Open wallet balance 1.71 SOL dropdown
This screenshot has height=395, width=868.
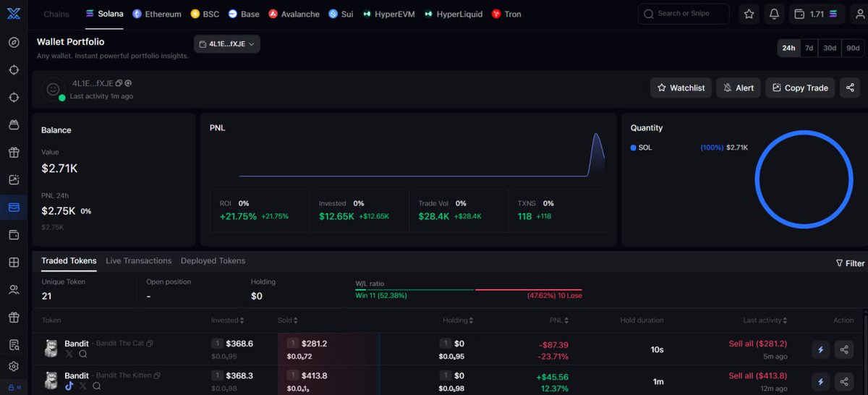pos(818,14)
